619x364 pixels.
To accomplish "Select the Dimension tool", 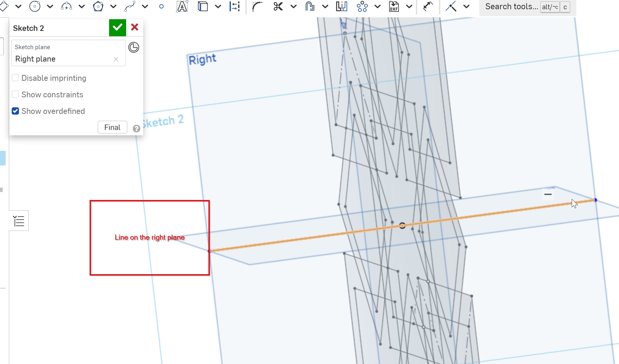I will [x=428, y=6].
